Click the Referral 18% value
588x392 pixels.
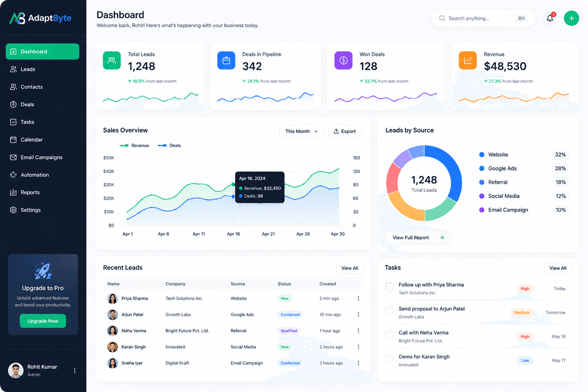(561, 182)
